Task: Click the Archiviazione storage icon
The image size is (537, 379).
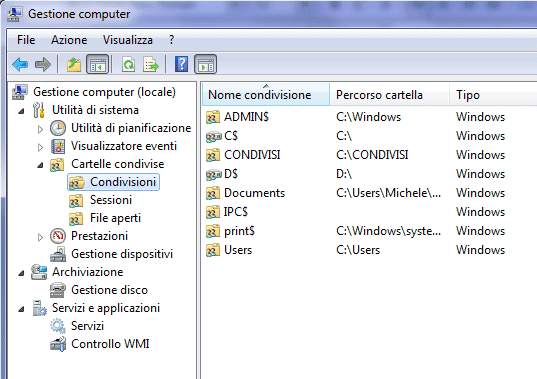Action: tap(39, 272)
